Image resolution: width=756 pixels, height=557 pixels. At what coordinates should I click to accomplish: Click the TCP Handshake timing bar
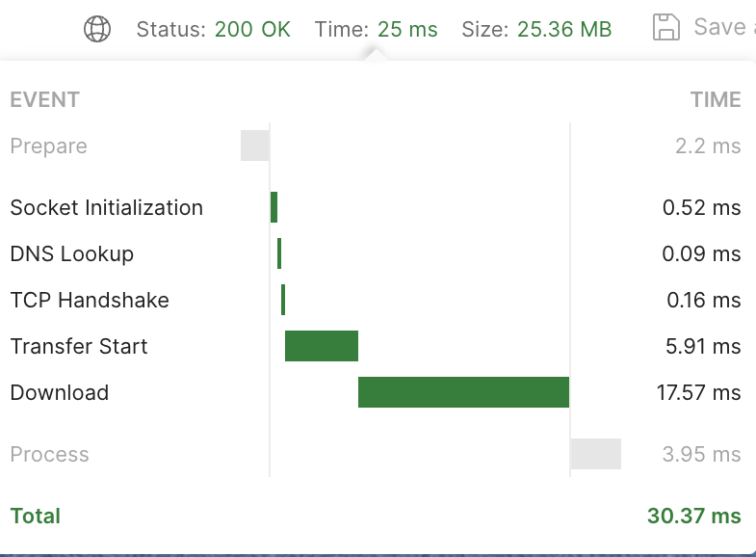[x=283, y=300]
